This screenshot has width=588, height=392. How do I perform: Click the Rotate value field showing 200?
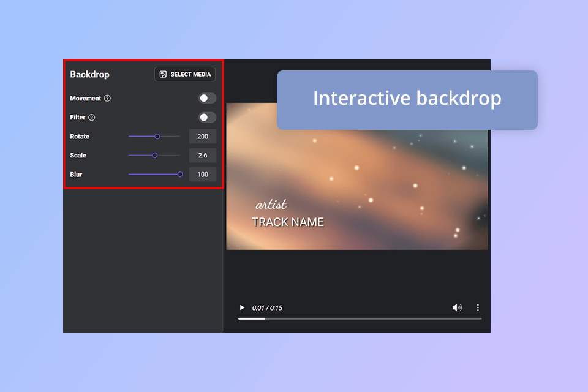click(x=203, y=137)
